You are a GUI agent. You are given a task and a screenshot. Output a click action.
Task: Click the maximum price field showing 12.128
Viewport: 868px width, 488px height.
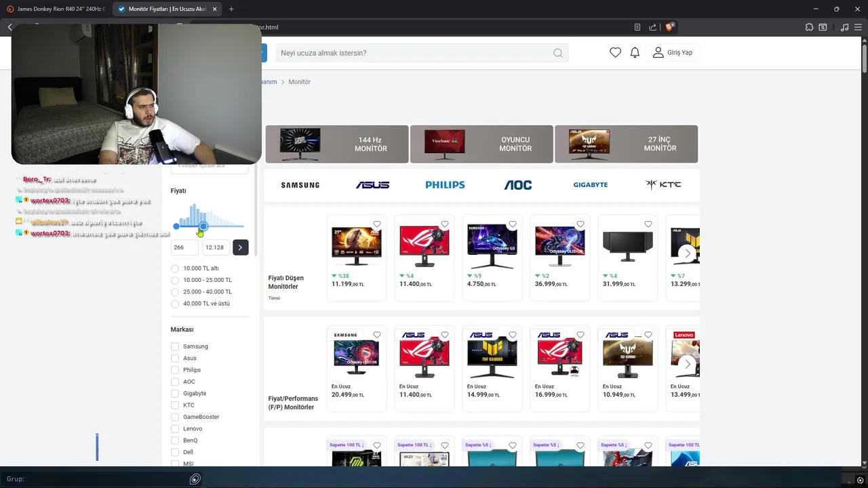pos(216,247)
